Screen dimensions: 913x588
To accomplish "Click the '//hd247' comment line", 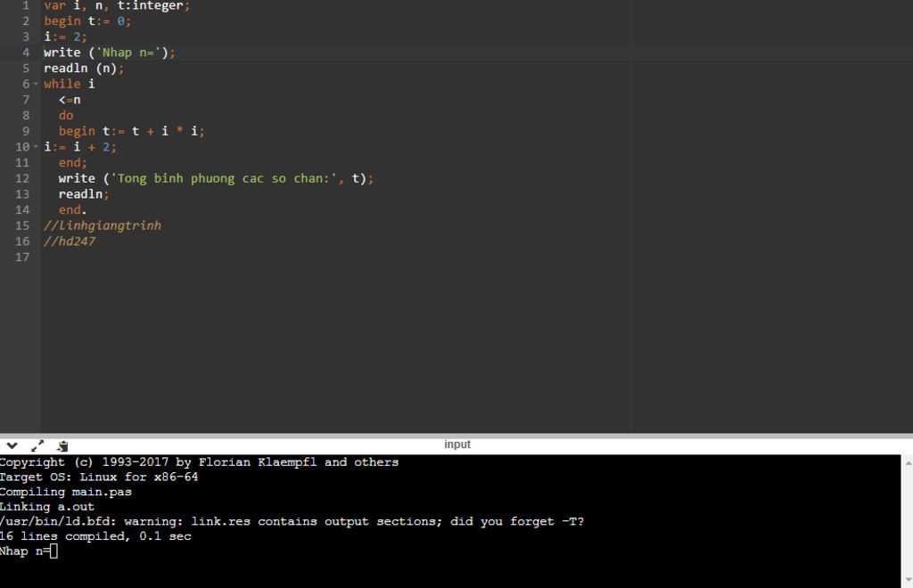I will pyautogui.click(x=70, y=241).
